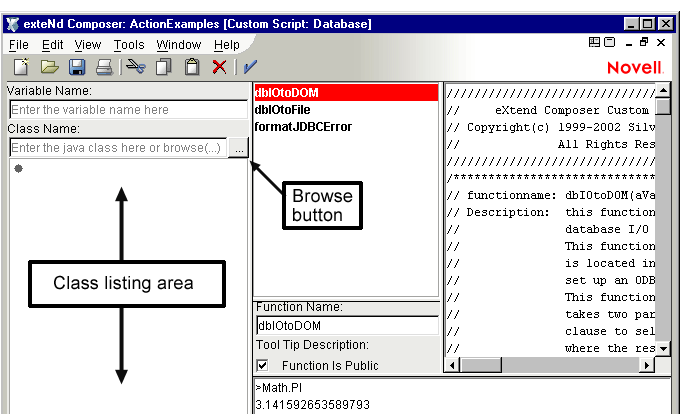Open a file with the folder icon
The image size is (681, 414).
[50, 67]
